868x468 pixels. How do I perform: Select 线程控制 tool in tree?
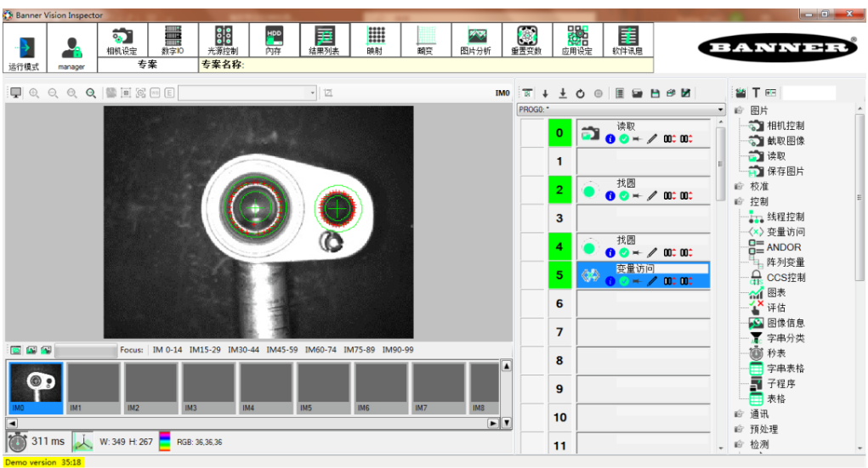tap(785, 217)
